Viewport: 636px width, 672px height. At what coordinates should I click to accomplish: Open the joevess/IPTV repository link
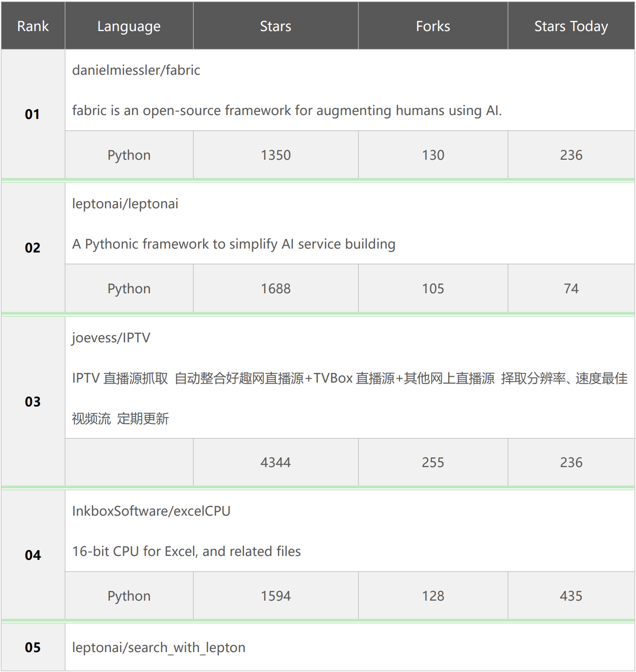pos(111,338)
